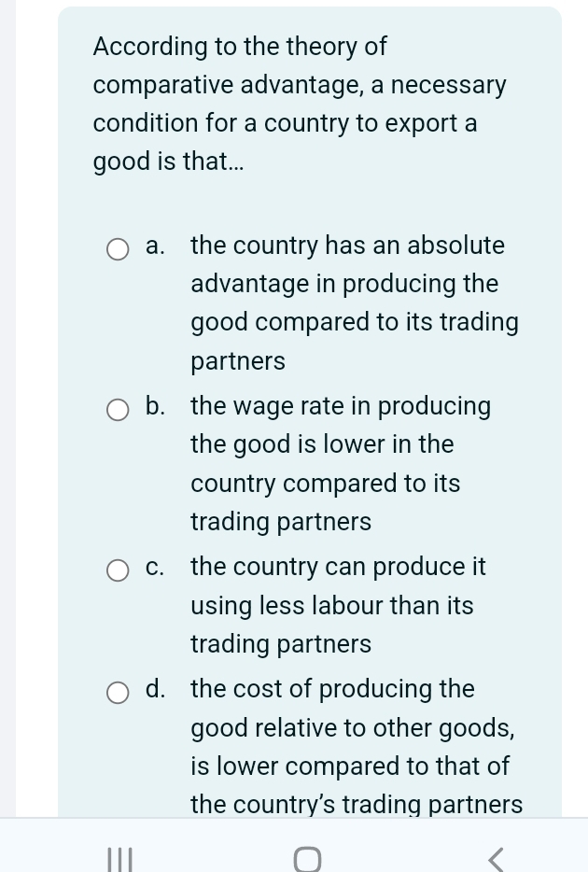Click the question text about comparative advantage

coord(299,103)
